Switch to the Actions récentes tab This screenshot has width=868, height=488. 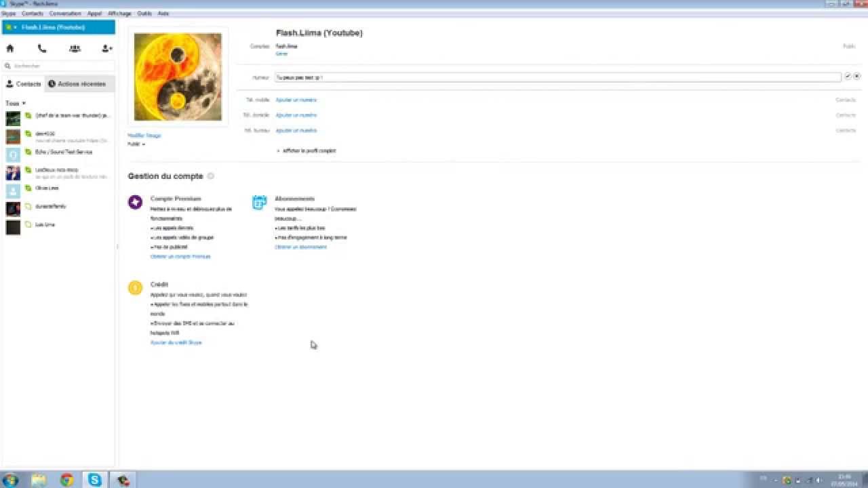[x=80, y=84]
